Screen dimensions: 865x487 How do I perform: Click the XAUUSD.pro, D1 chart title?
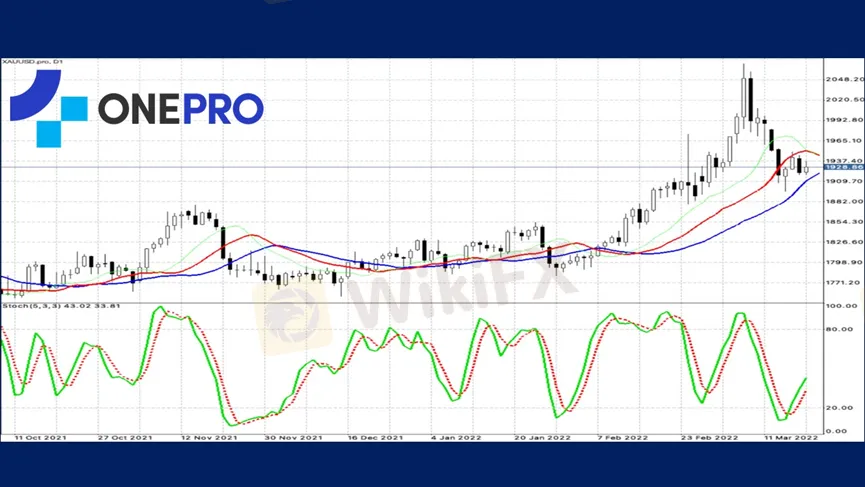click(33, 62)
